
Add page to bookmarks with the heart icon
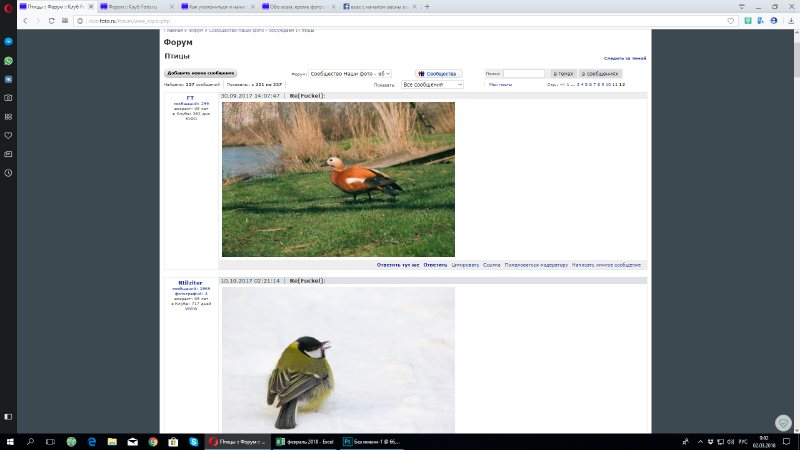pos(731,20)
